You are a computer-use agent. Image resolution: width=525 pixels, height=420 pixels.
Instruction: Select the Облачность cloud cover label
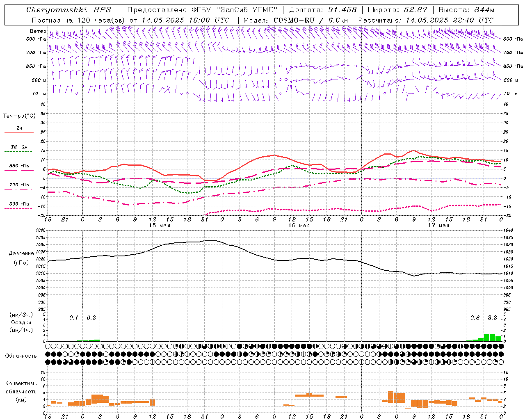pos(21,356)
